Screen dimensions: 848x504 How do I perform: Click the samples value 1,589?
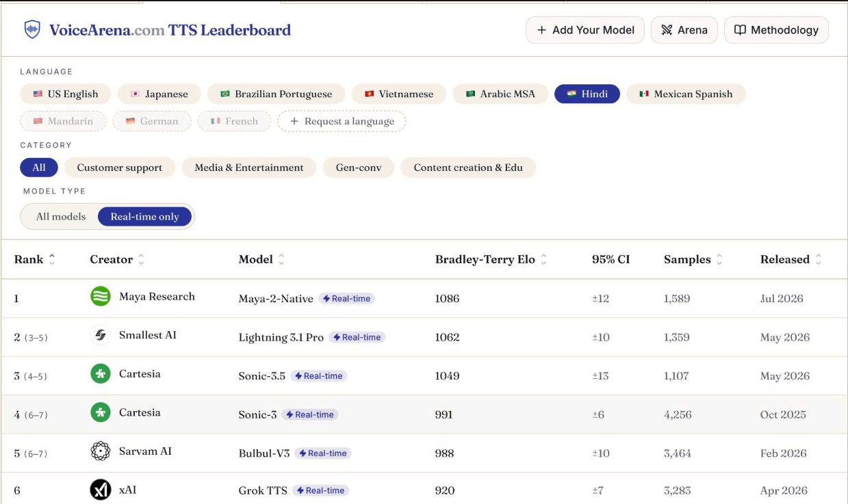point(677,299)
